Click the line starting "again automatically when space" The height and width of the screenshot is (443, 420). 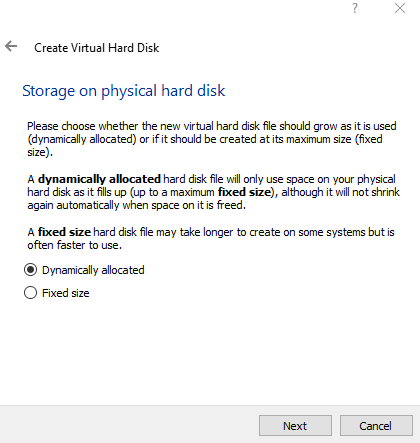(x=136, y=205)
